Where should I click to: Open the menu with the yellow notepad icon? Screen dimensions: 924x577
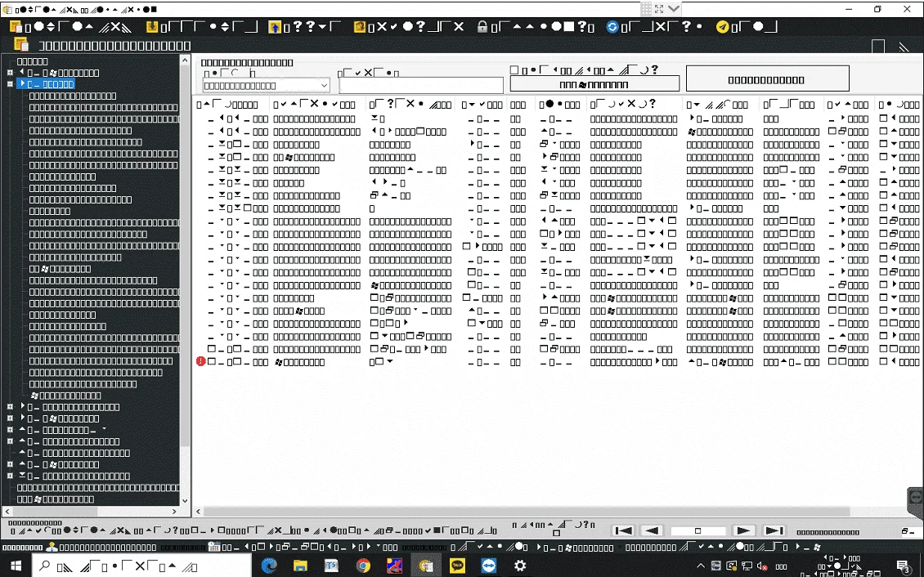pyautogui.click(x=409, y=27)
